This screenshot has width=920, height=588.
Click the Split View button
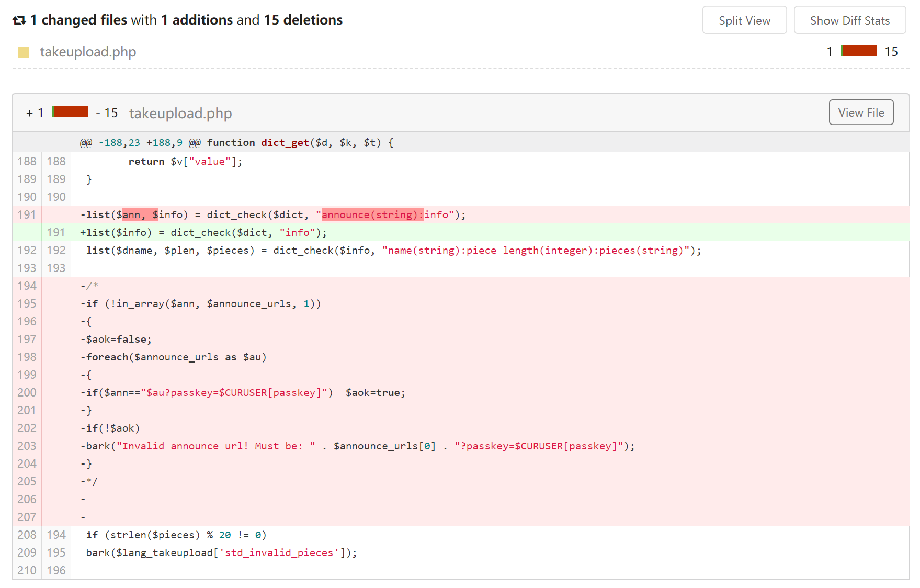point(744,20)
